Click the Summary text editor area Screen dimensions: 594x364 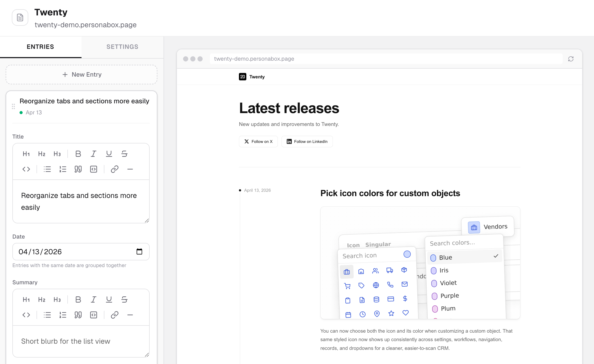pos(81,341)
